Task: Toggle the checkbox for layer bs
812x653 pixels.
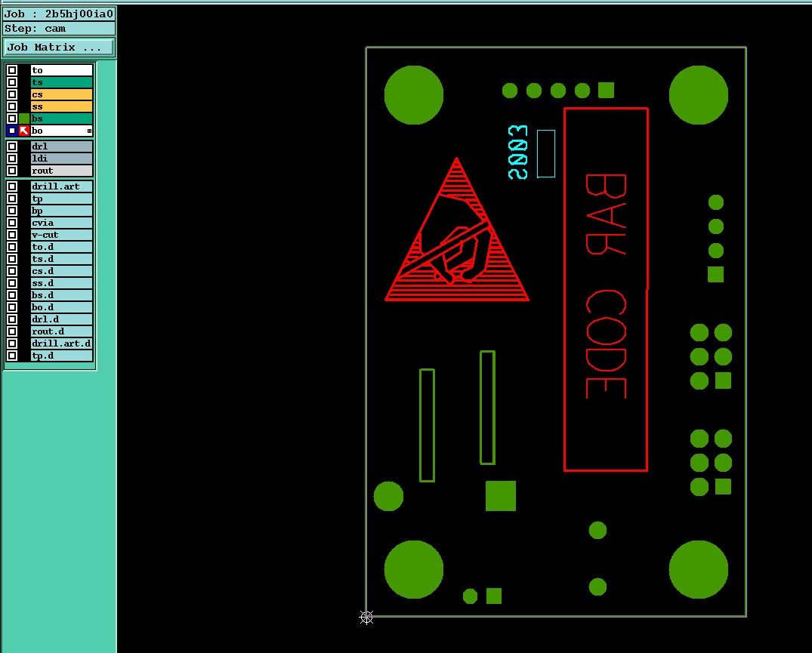Action: (x=12, y=119)
